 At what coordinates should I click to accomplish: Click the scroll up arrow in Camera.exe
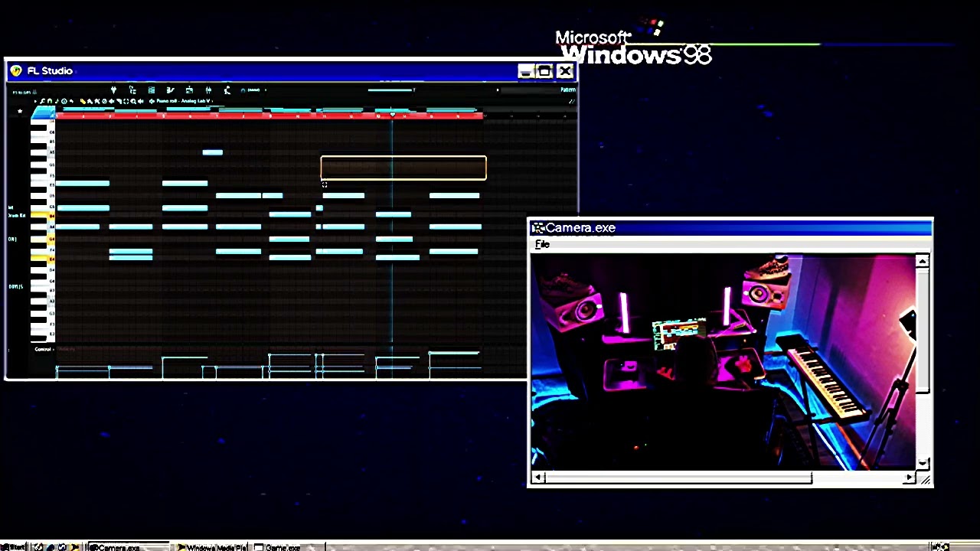coord(922,262)
